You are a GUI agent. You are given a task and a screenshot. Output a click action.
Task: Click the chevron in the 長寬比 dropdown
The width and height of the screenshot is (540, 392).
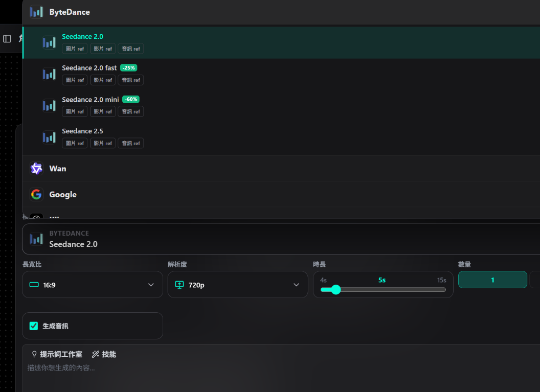point(151,285)
